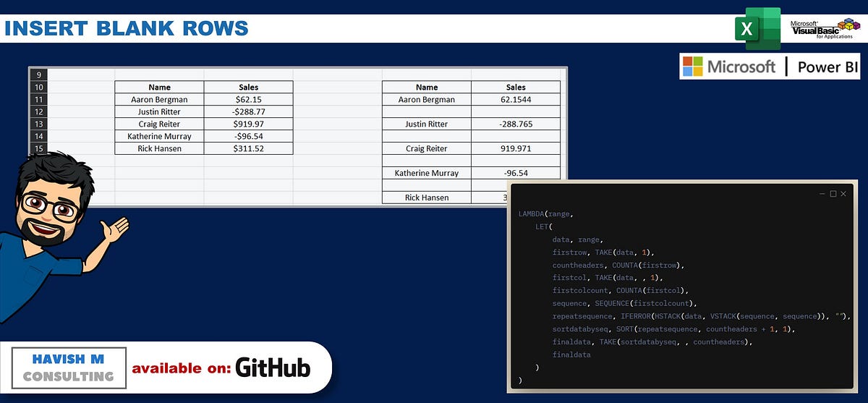
Task: Click the 'sequence, SEQUENCE(firstcolcount),' line
Action: [x=625, y=303]
